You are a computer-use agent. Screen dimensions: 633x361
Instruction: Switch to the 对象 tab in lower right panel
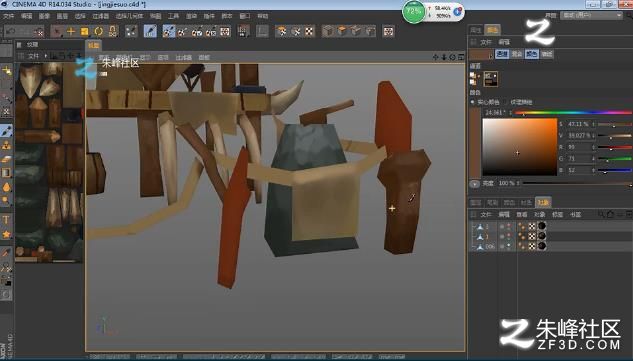click(543, 202)
